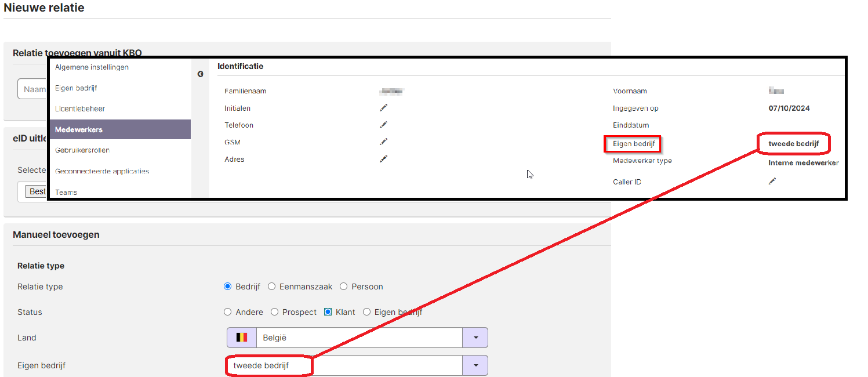Edit GSM number with pencil icon
868x377 pixels.
click(x=383, y=142)
